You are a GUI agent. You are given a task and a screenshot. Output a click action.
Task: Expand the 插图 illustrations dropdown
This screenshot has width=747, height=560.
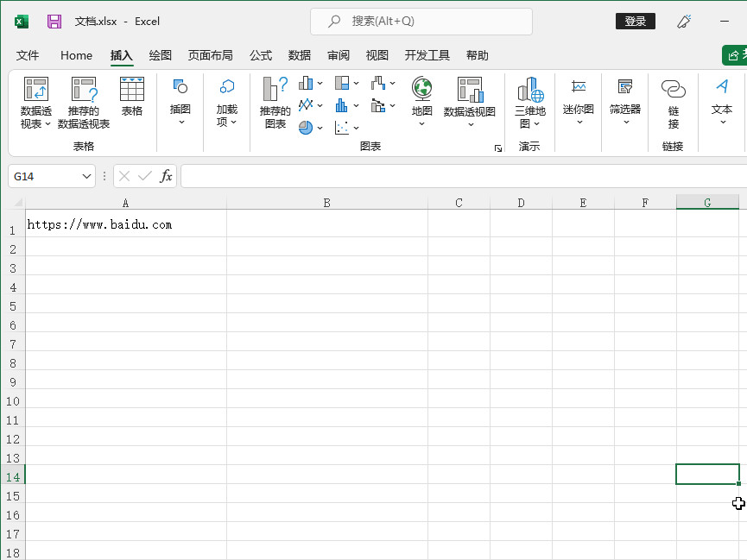pyautogui.click(x=181, y=123)
